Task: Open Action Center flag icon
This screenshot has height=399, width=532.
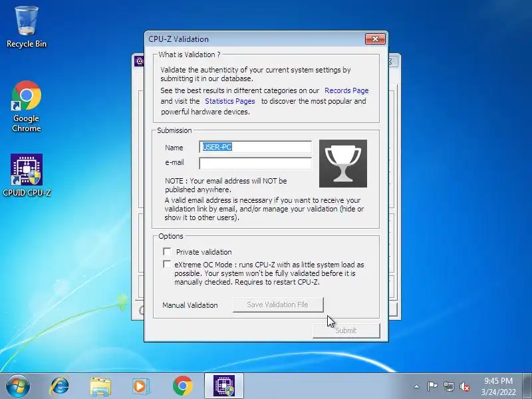Action: click(x=432, y=386)
